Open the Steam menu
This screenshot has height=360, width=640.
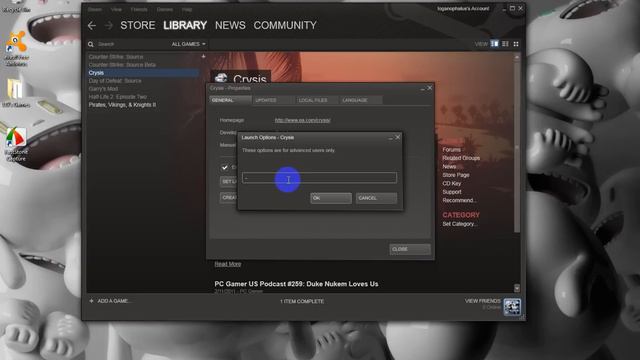click(x=95, y=9)
